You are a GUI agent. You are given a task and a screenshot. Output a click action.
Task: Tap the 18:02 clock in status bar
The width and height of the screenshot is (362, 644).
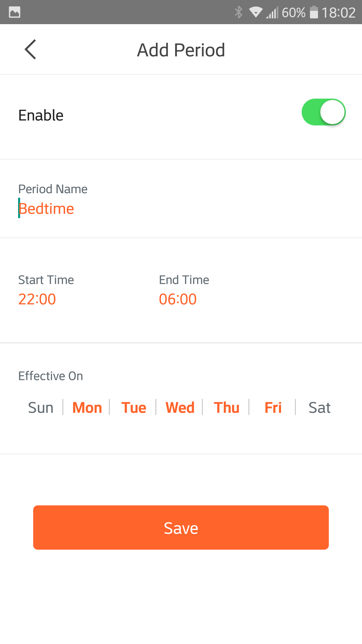pyautogui.click(x=339, y=13)
